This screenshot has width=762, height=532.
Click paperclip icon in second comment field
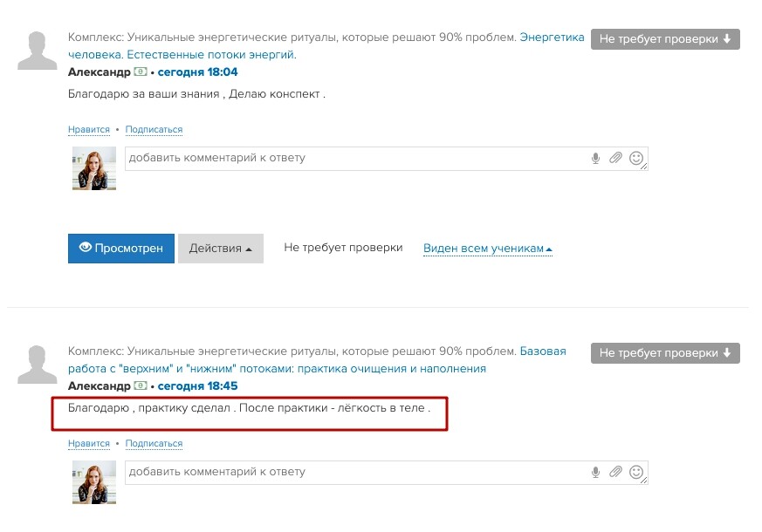pos(615,472)
